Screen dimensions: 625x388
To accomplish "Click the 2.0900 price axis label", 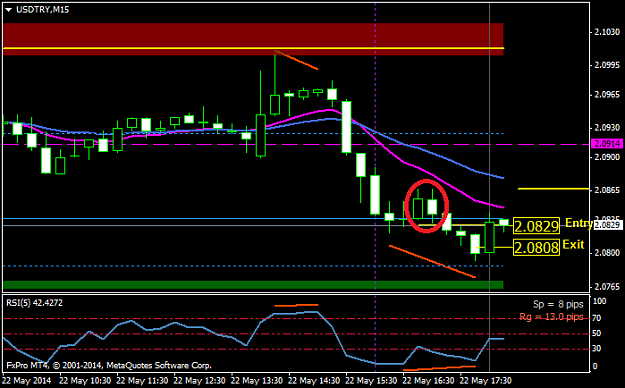I will point(607,158).
